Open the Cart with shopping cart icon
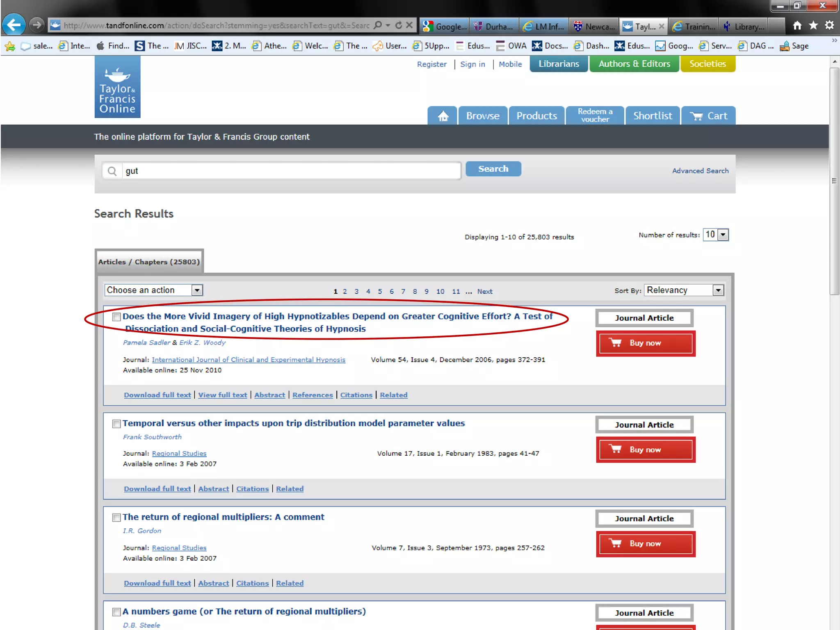840x630 pixels. [708, 116]
